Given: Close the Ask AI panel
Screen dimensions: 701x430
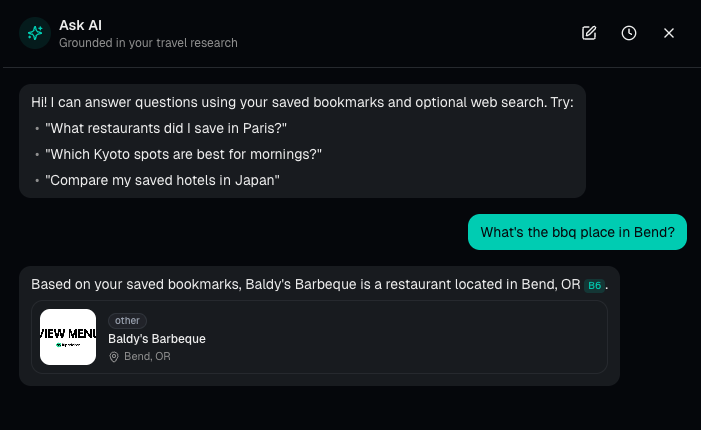Looking at the screenshot, I should click(669, 33).
